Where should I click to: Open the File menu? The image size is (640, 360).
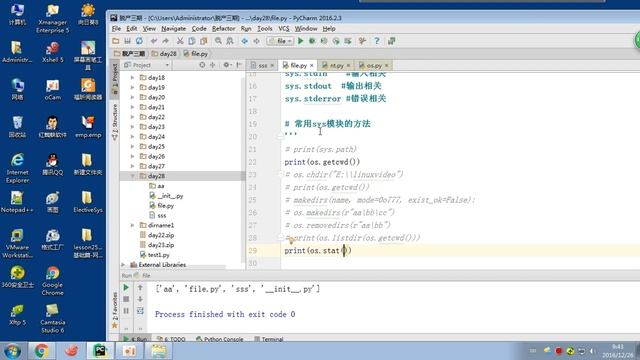116,29
